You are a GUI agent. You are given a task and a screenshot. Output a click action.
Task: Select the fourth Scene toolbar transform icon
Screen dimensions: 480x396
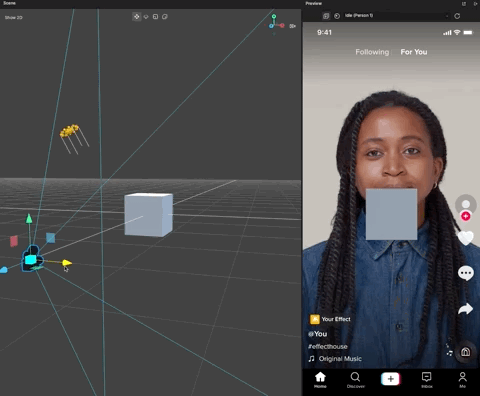[165, 17]
